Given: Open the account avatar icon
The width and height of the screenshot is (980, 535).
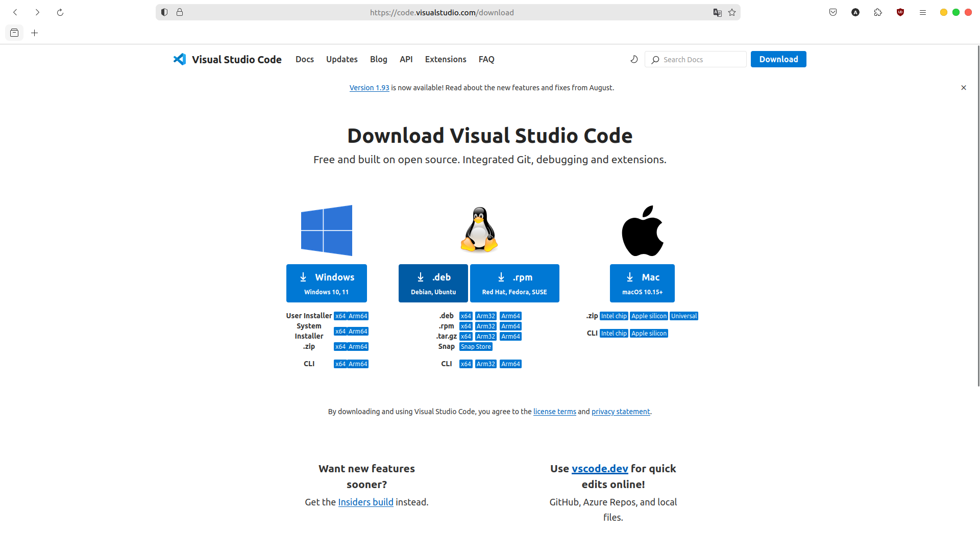Looking at the screenshot, I should [x=855, y=12].
